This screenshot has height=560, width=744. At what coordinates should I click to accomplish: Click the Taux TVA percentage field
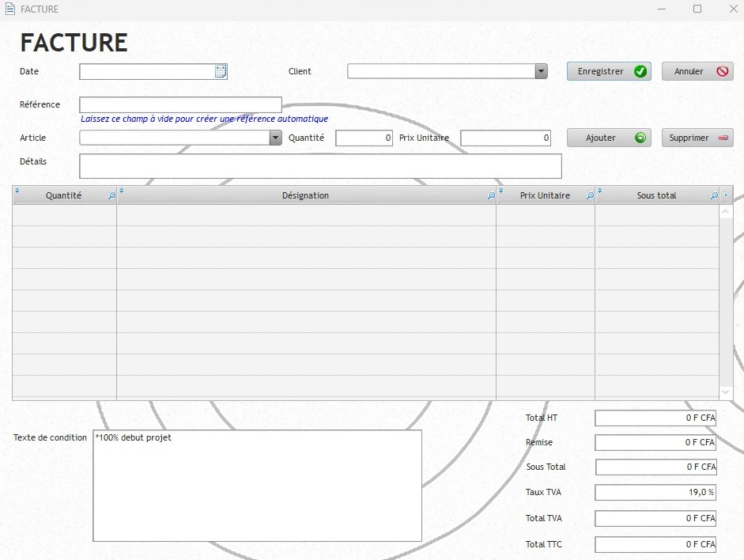tap(655, 493)
